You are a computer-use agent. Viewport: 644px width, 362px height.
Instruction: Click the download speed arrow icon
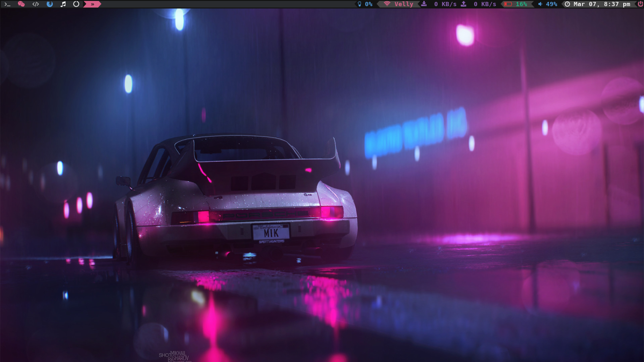coord(424,4)
